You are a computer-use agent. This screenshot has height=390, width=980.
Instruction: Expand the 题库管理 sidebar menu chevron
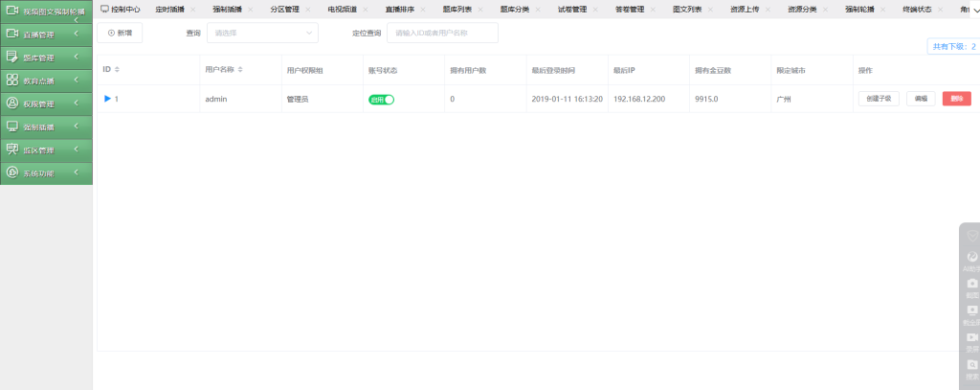(x=76, y=57)
